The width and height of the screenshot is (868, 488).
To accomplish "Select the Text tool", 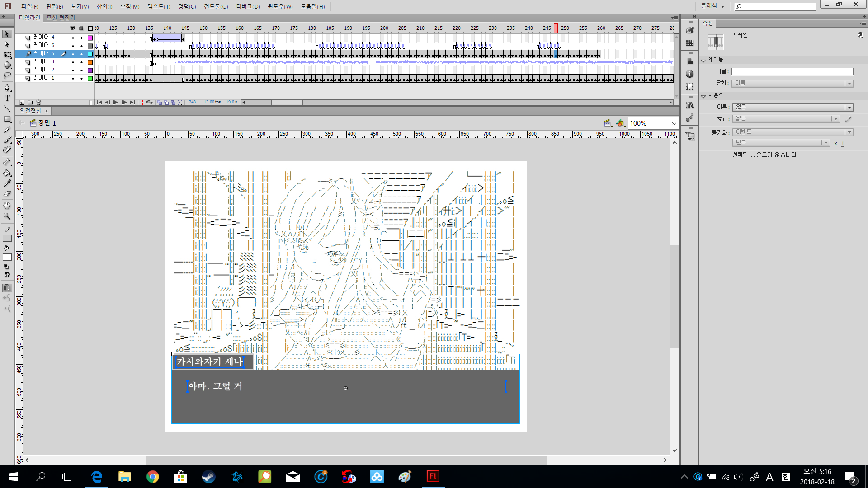I will tap(7, 98).
